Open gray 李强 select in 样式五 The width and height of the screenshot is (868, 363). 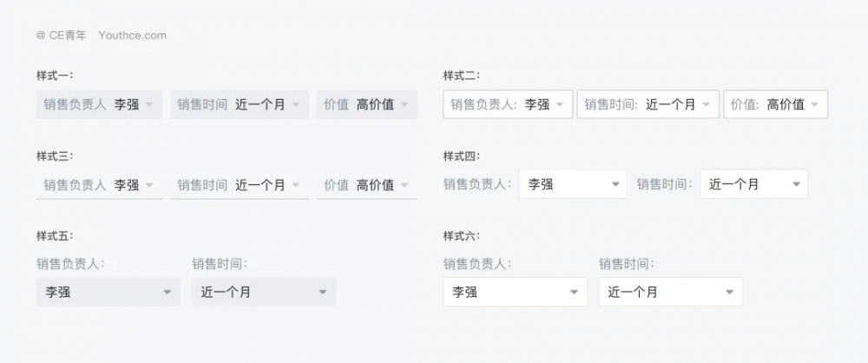pyautogui.click(x=108, y=293)
